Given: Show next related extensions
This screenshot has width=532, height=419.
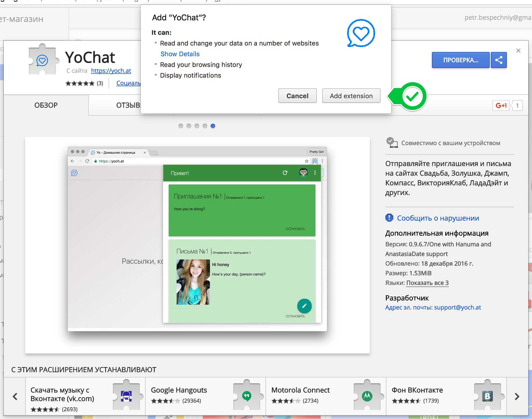Looking at the screenshot, I should coord(517,396).
